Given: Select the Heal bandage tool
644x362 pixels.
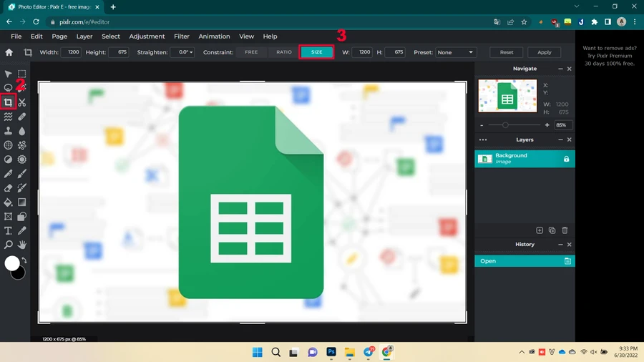Looking at the screenshot, I should pyautogui.click(x=21, y=117).
